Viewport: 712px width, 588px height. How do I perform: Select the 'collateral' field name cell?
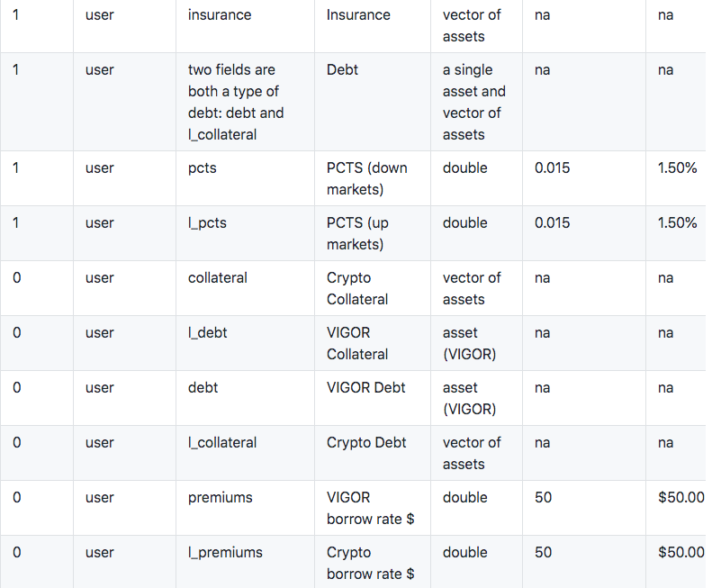pyautogui.click(x=218, y=278)
